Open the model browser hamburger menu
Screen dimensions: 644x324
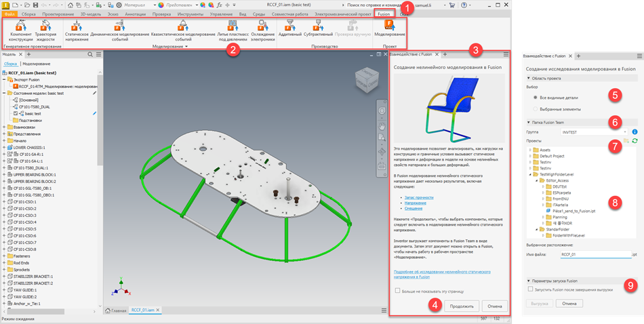[98, 54]
